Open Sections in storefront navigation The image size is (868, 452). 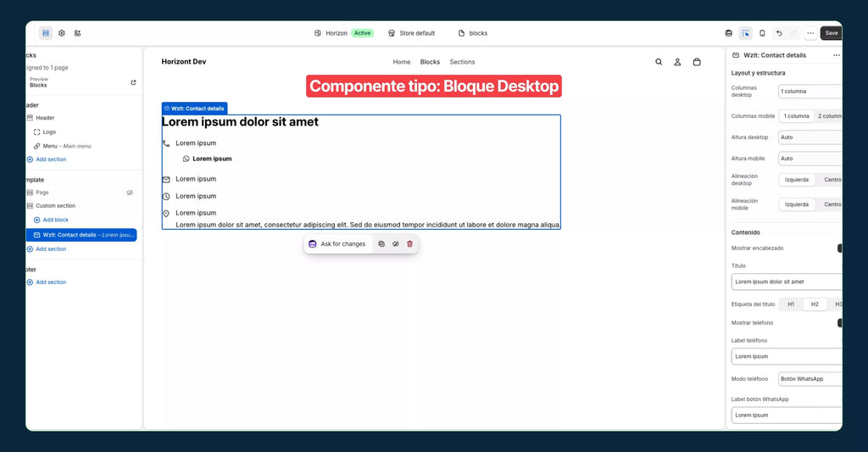462,62
